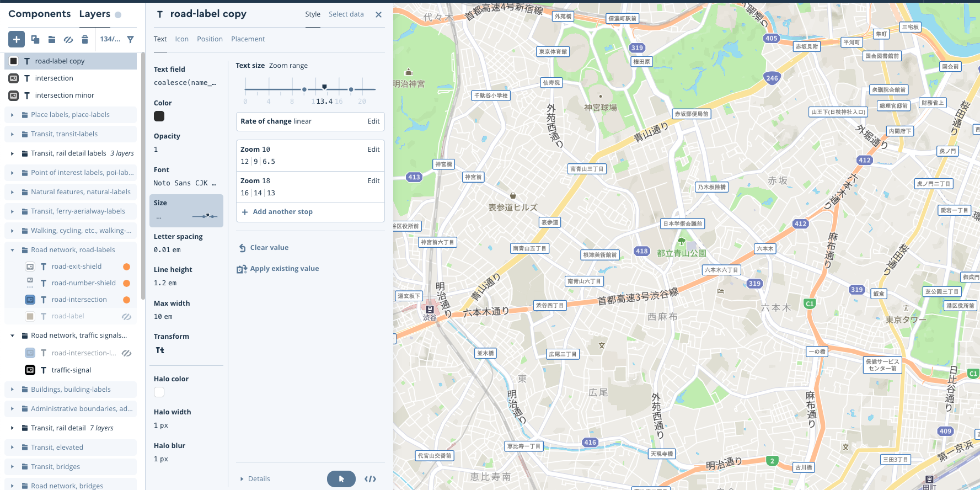Image resolution: width=980 pixels, height=490 pixels.
Task: Edit the Rate of change setting
Action: (x=374, y=121)
